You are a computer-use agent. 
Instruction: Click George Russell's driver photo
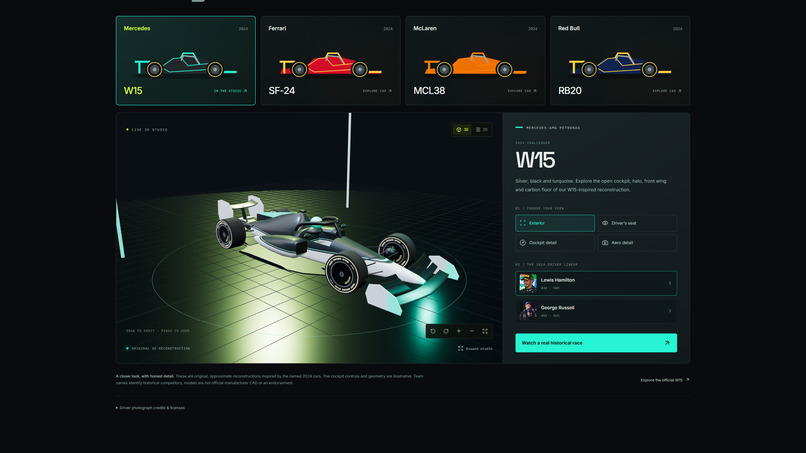528,311
